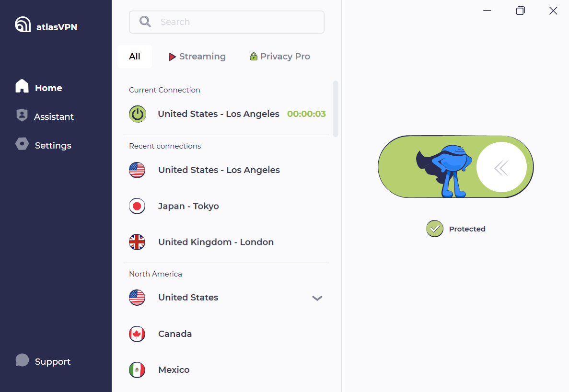Click the green power icon to disconnect
The width and height of the screenshot is (569, 392).
138,114
